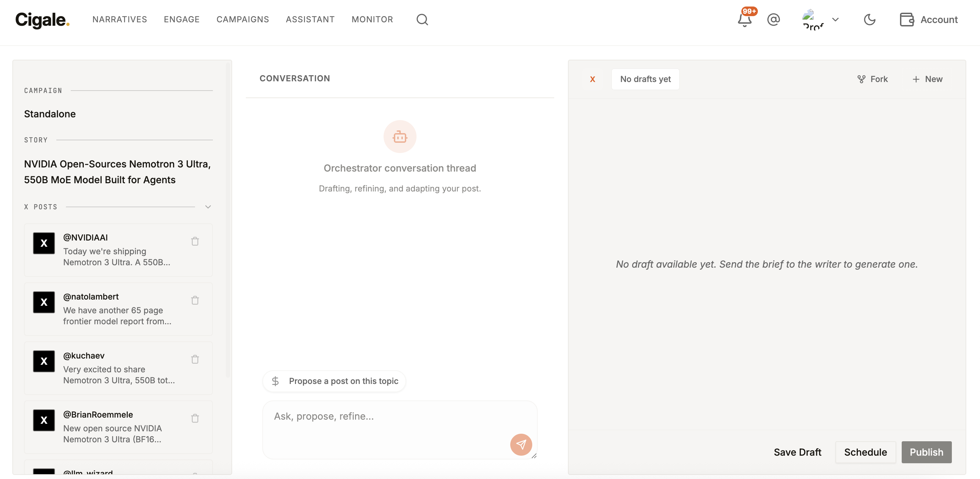Click X logo on @natolambert post
The image size is (980, 479).
click(x=44, y=302)
